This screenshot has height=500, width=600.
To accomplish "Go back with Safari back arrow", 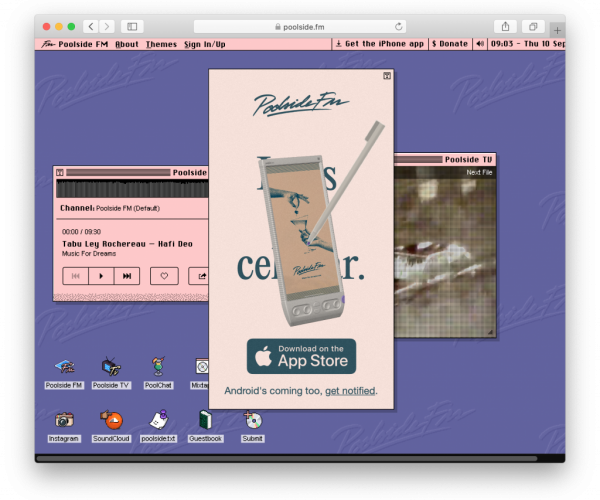I will tap(91, 26).
